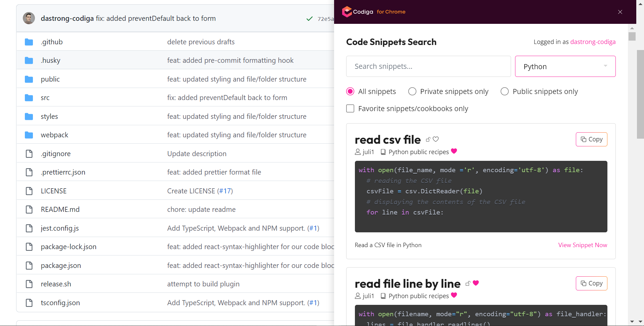Open the package.json file link
644x326 pixels.
[61, 266]
